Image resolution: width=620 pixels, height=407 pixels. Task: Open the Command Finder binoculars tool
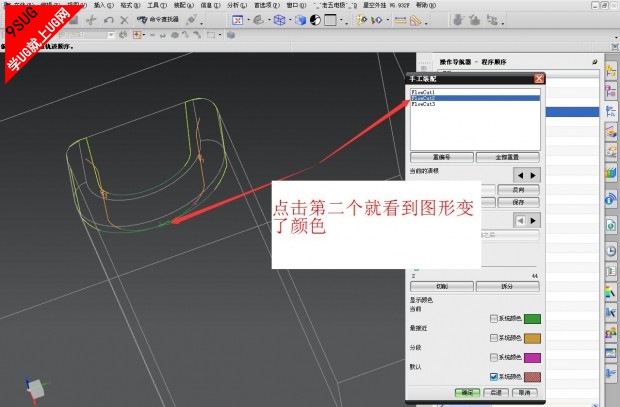(x=157, y=19)
